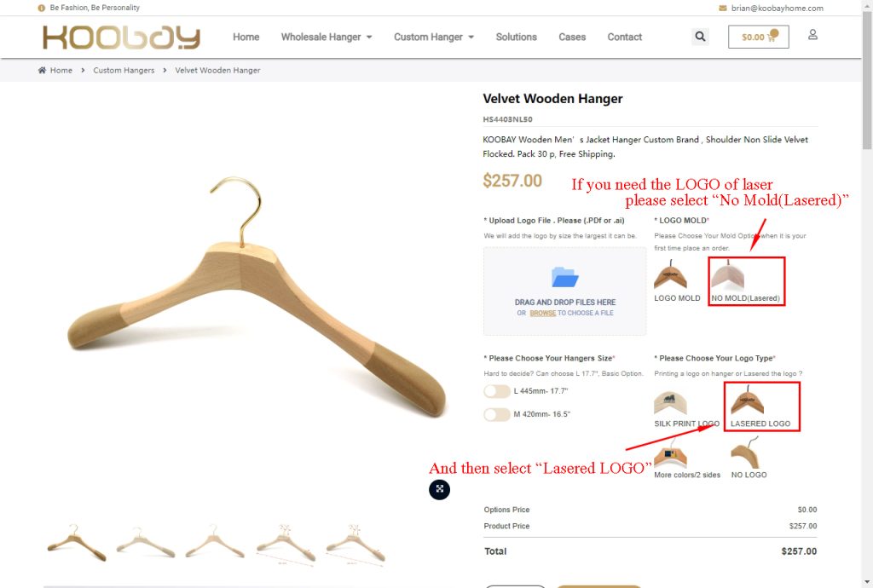The width and height of the screenshot is (873, 588).
Task: Open the Solutions menu item
Action: [x=516, y=37]
